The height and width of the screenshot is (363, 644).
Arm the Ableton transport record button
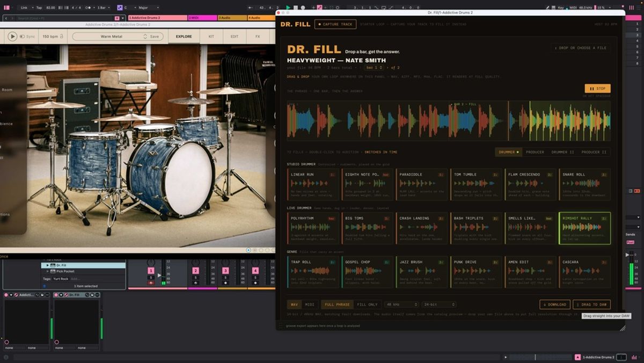pyautogui.click(x=303, y=8)
